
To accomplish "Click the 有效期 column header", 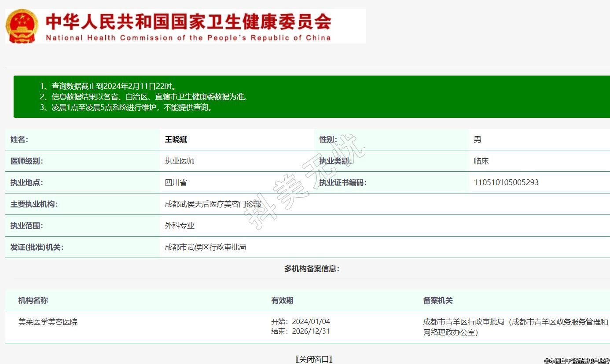I will pos(282,301).
